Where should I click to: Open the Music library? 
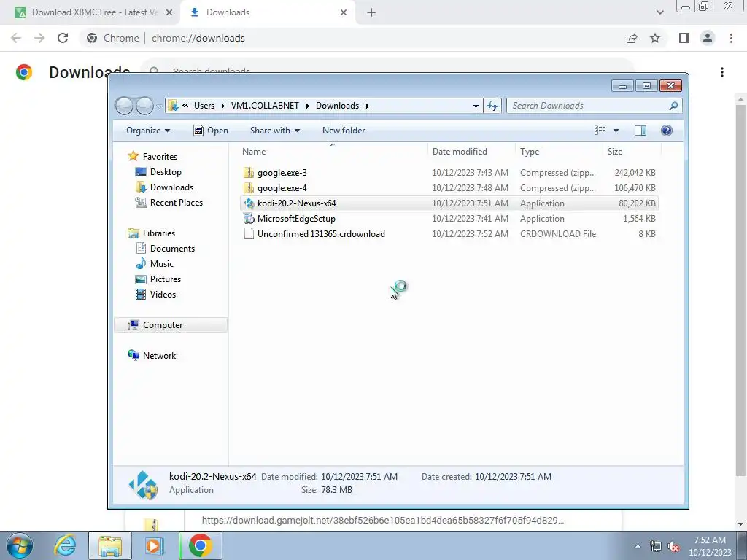pos(161,263)
